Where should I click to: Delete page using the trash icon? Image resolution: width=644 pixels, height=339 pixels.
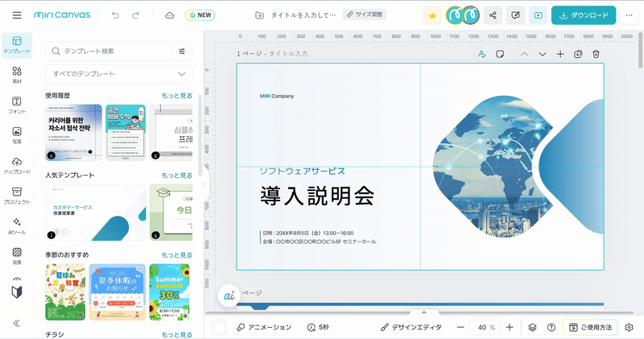pyautogui.click(x=596, y=54)
